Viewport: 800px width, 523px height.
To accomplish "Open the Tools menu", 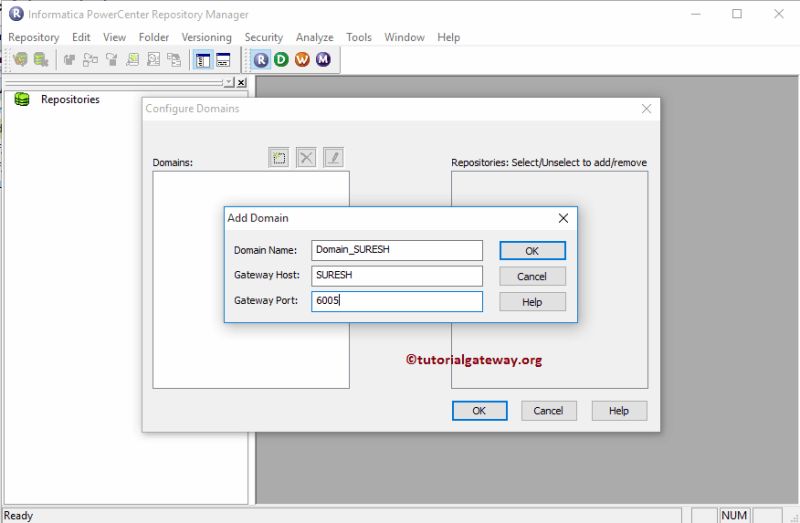I will point(359,37).
